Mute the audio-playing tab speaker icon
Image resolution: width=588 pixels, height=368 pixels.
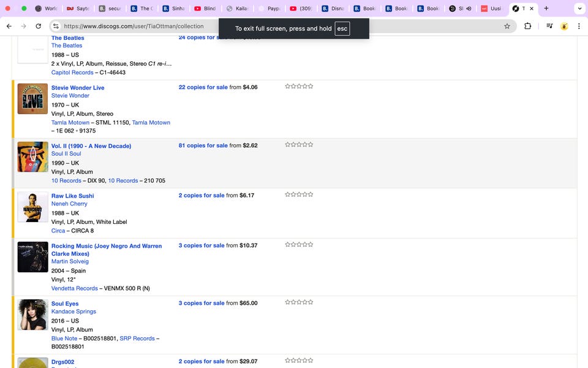(469, 8)
